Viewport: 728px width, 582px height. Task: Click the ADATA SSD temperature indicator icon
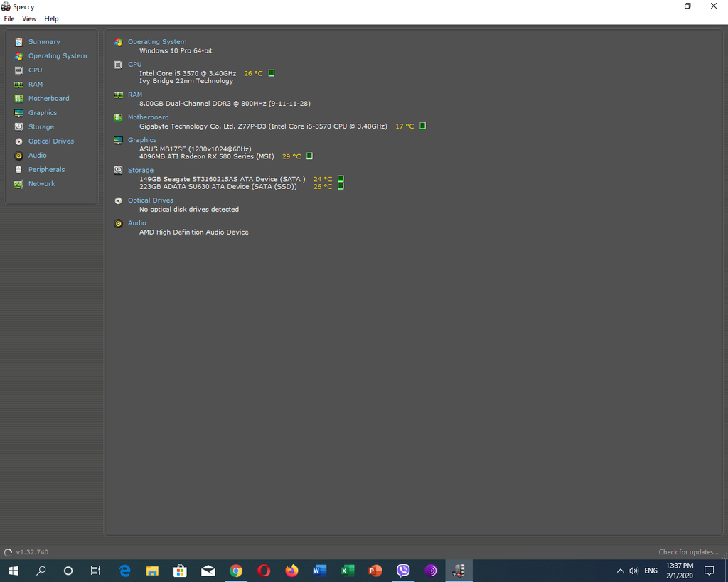[341, 186]
